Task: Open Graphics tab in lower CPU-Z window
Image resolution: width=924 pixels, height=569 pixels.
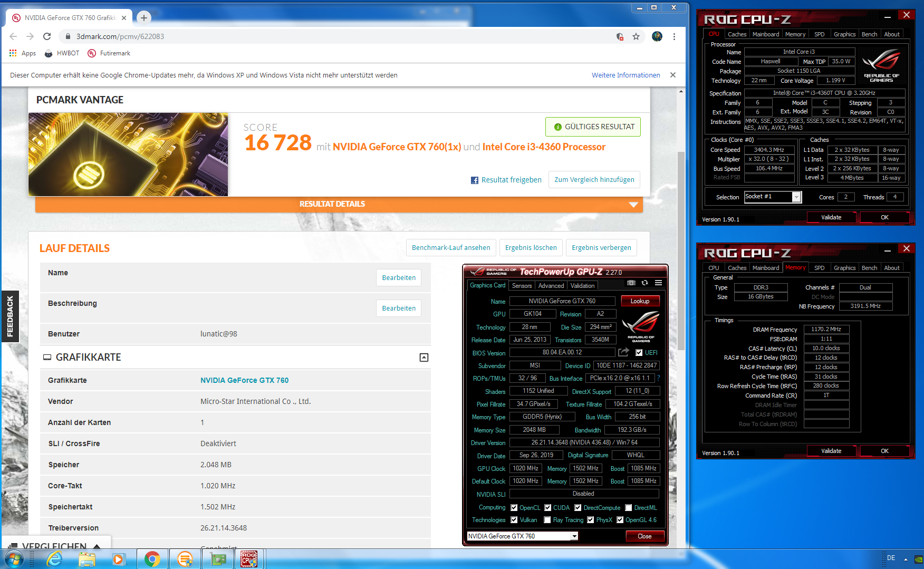Action: (844, 268)
